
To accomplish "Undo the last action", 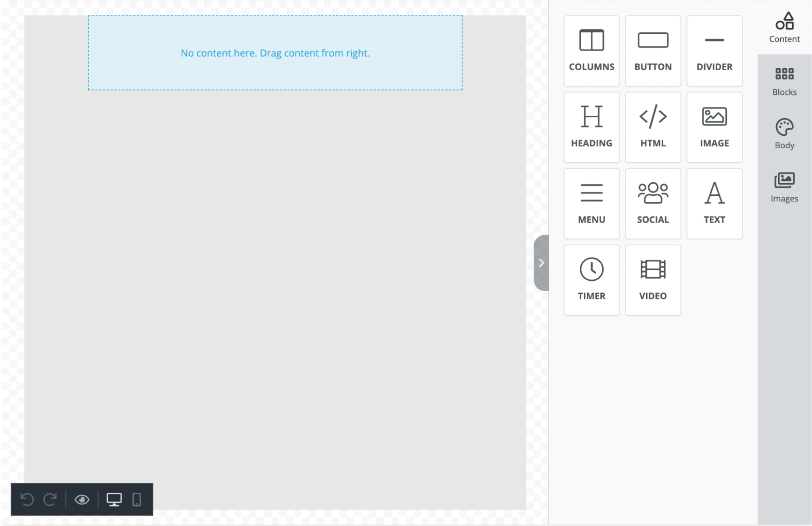I will (x=27, y=499).
